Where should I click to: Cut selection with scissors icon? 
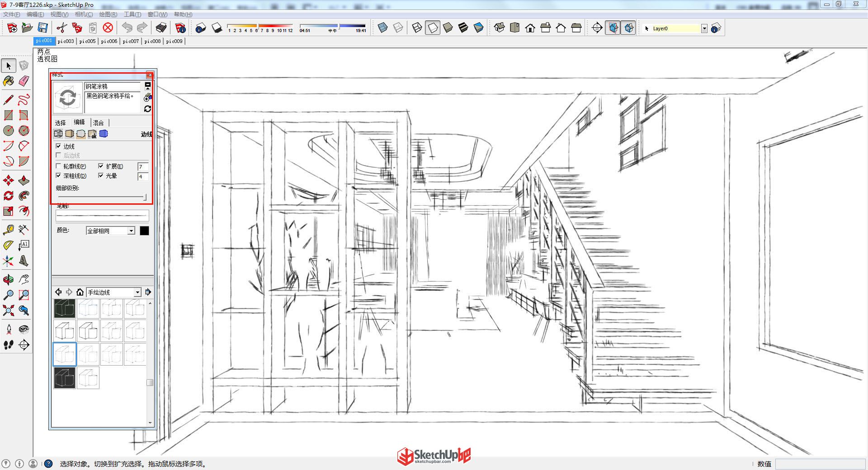[62, 28]
